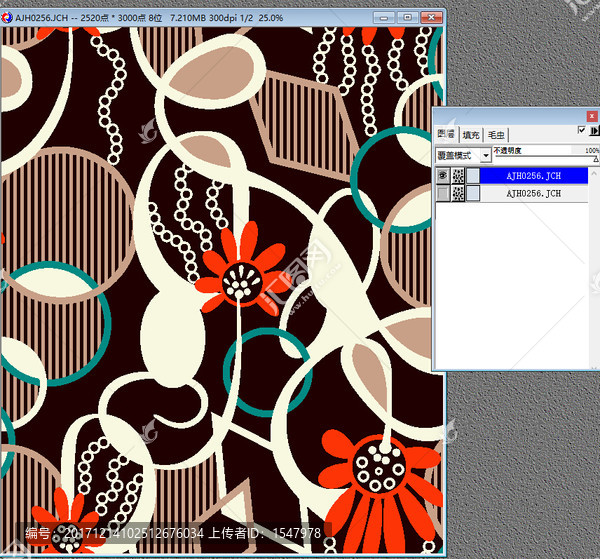600x559 pixels.
Task: Close the layers panel with the red X
Action: click(592, 116)
